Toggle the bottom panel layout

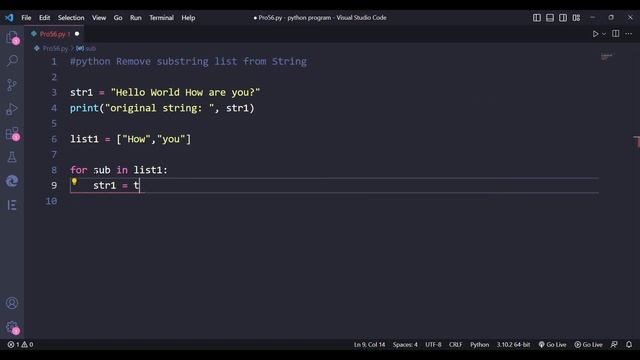pyautogui.click(x=550, y=18)
